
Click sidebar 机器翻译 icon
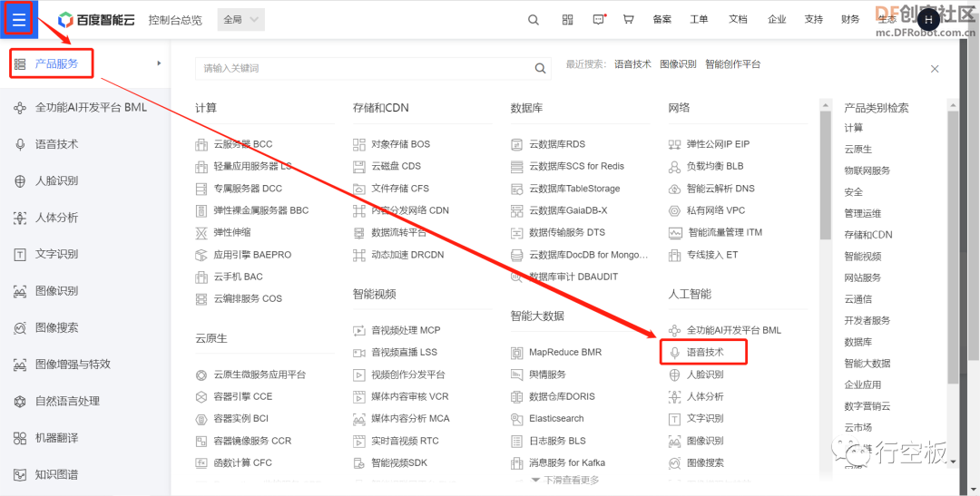pos(20,438)
